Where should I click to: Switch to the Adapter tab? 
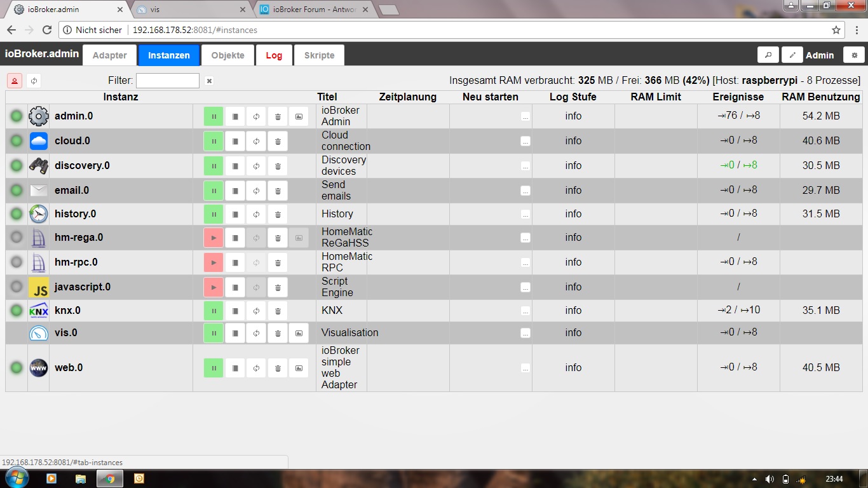click(110, 55)
